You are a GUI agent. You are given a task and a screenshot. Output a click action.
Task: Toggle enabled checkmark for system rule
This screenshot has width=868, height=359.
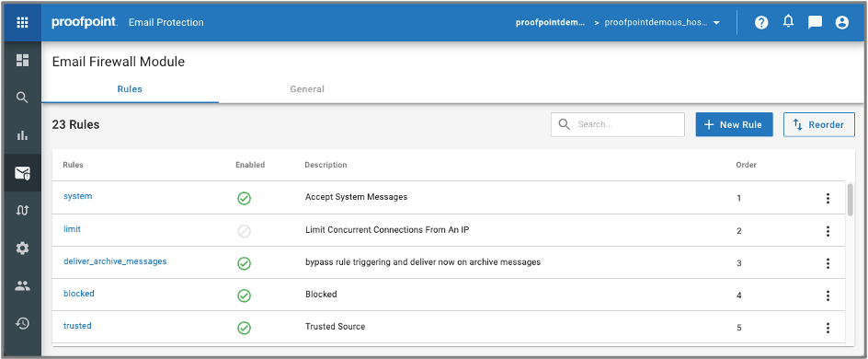pyautogui.click(x=245, y=198)
